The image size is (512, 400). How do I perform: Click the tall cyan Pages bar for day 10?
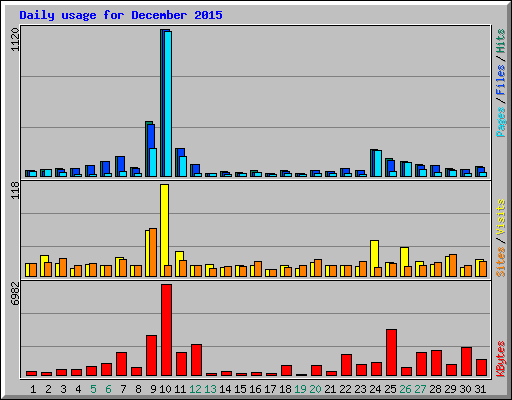pyautogui.click(x=168, y=104)
